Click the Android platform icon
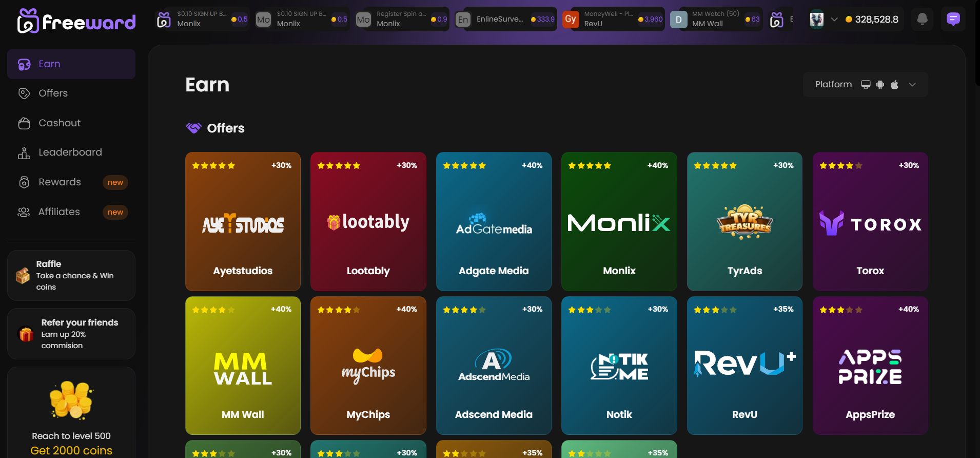 pos(880,85)
